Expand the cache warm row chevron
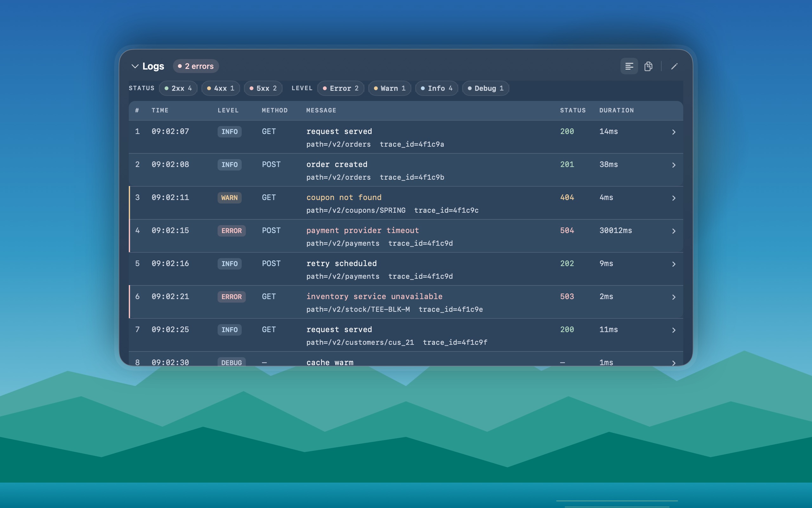Screen dimensions: 812x508 [x=673, y=363]
